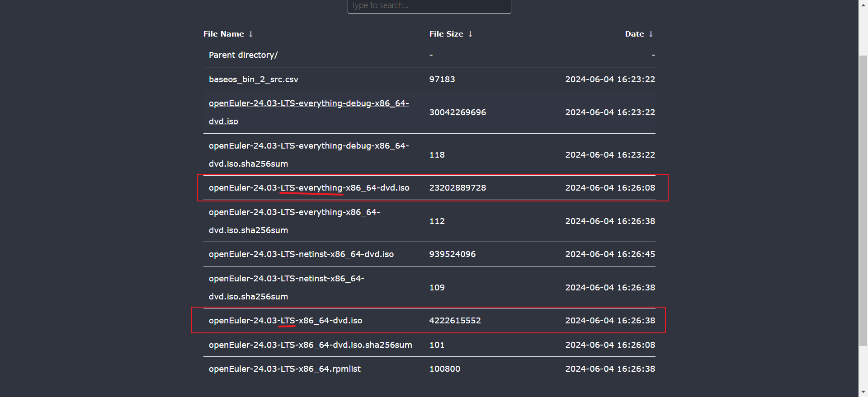Download baseos_bin_2_src.csv file
The height and width of the screenshot is (397, 868).
pyautogui.click(x=253, y=79)
